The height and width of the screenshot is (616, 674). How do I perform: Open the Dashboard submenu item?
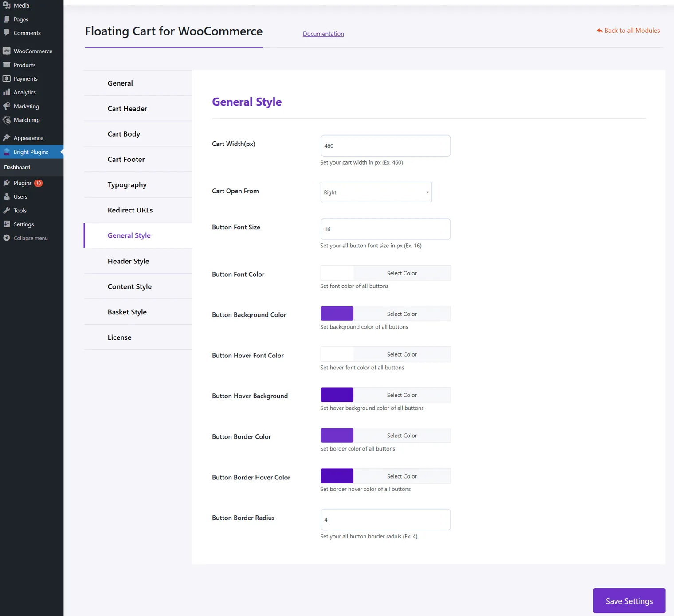[x=17, y=167]
